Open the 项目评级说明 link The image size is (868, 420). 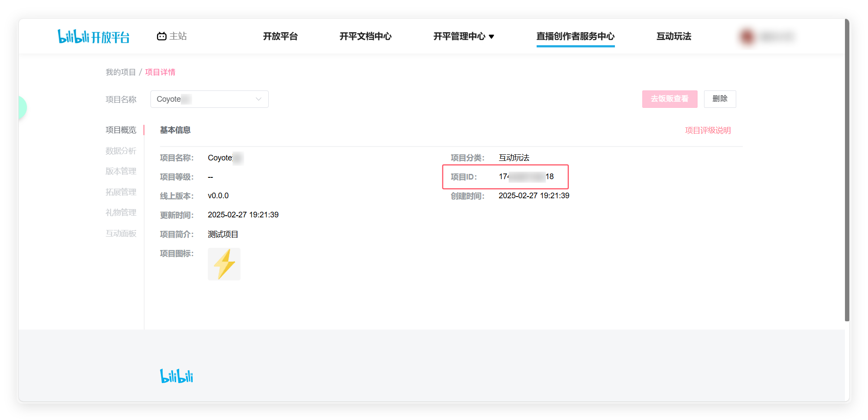click(x=708, y=130)
